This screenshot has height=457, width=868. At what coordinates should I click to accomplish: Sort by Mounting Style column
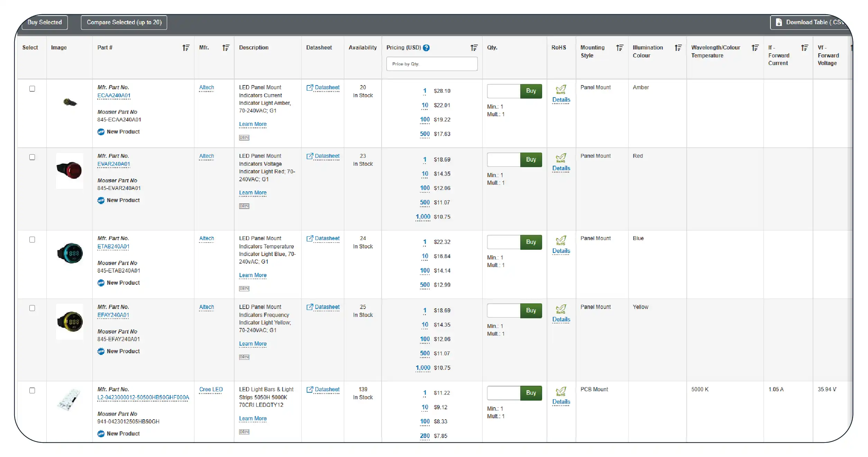619,48
